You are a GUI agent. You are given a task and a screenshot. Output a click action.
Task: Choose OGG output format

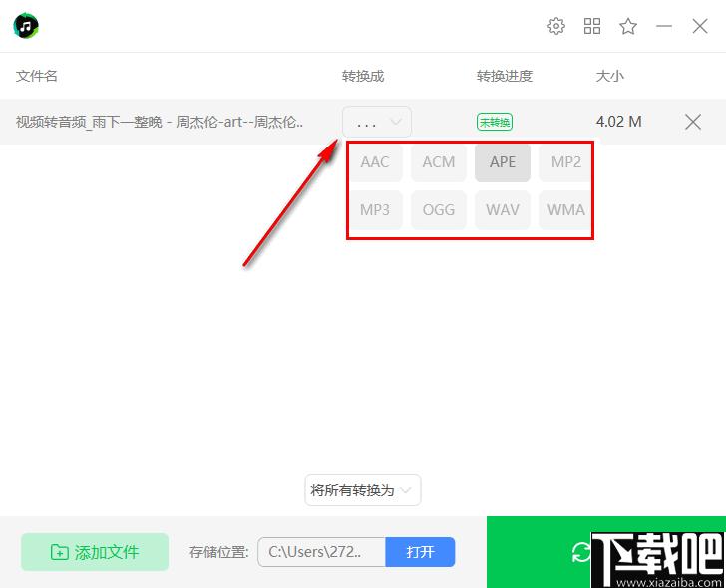pyautogui.click(x=439, y=210)
